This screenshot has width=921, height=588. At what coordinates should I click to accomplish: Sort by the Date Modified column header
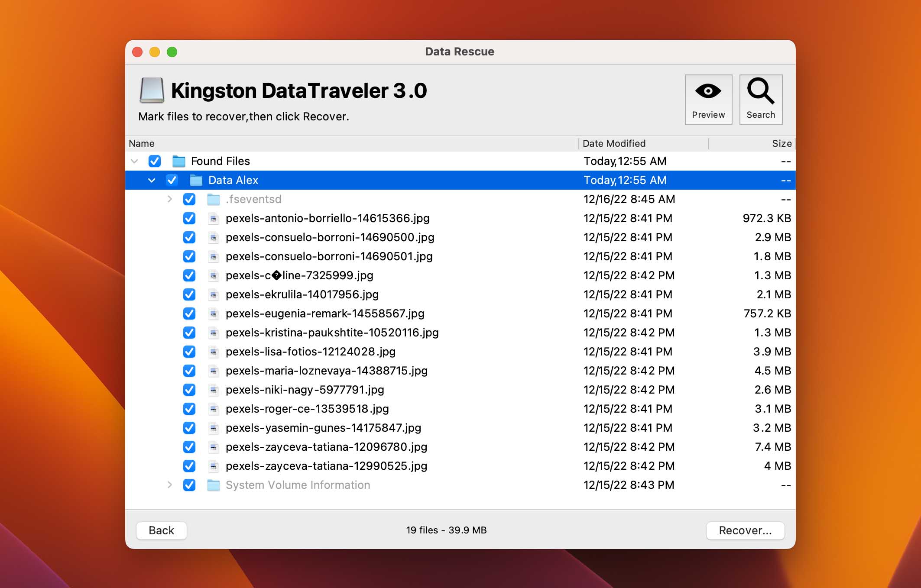pyautogui.click(x=644, y=144)
